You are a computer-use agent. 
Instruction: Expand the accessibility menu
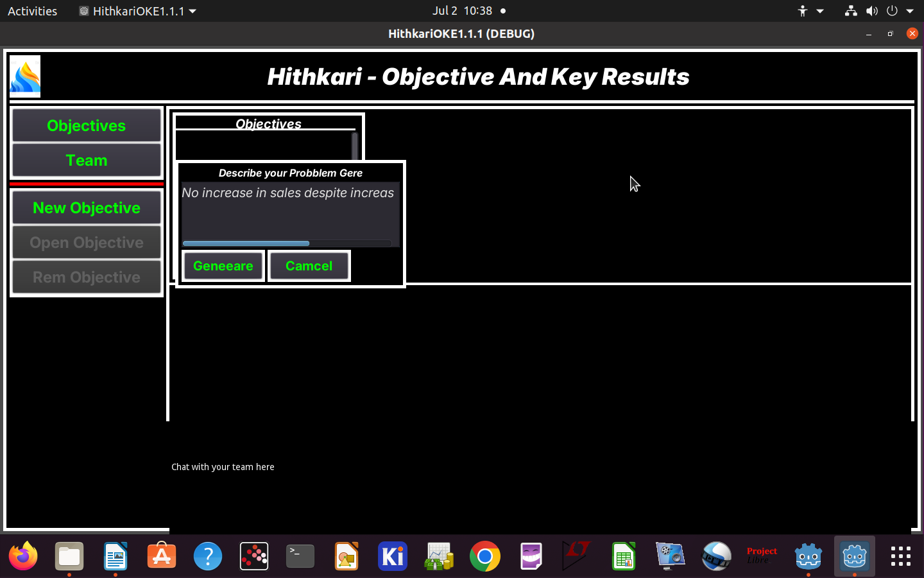tap(810, 11)
